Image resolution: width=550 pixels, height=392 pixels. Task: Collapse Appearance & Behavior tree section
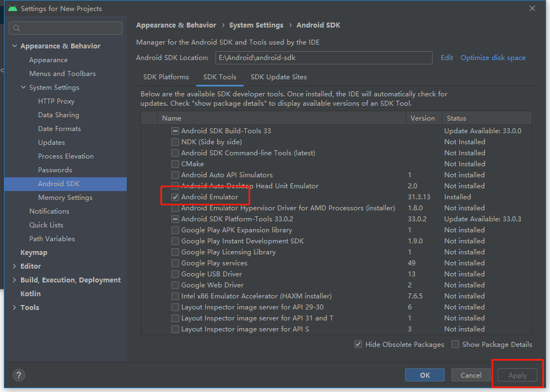14,46
